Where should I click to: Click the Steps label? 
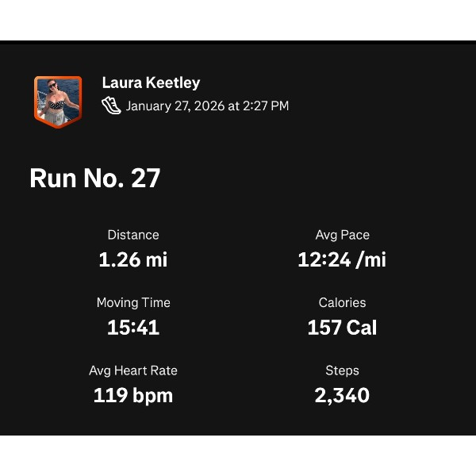click(342, 370)
